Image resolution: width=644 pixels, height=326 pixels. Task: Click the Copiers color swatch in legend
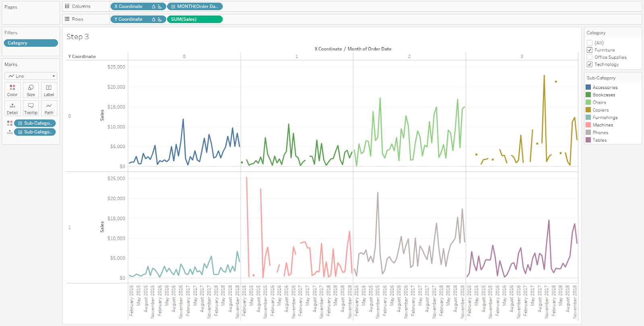(588, 110)
